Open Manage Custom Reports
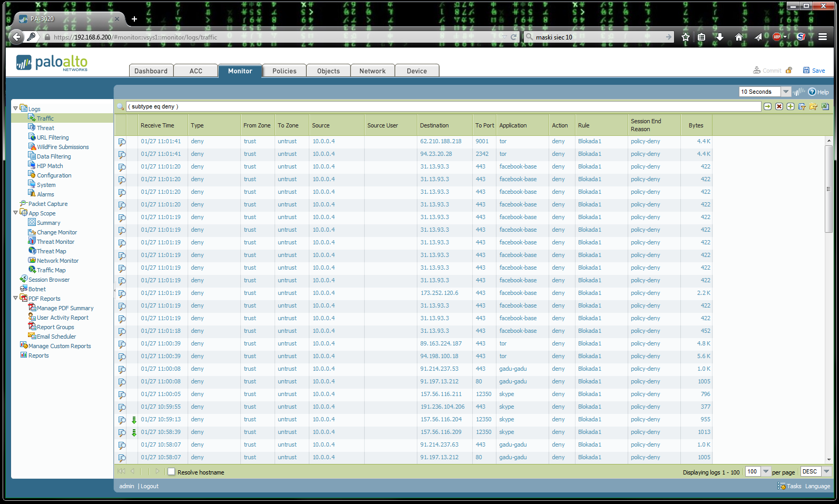Screen dimensions: 839x504 pyautogui.click(x=60, y=346)
